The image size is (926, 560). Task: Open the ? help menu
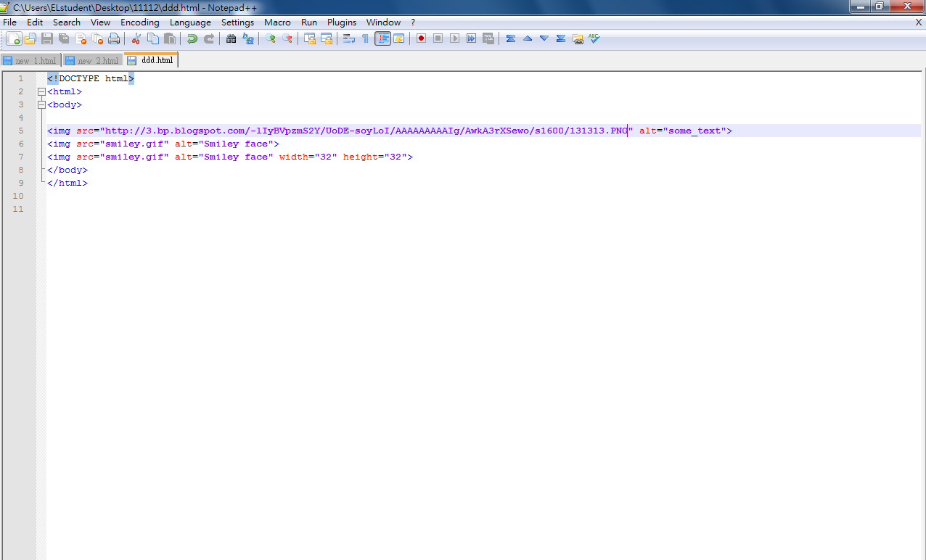tap(413, 22)
